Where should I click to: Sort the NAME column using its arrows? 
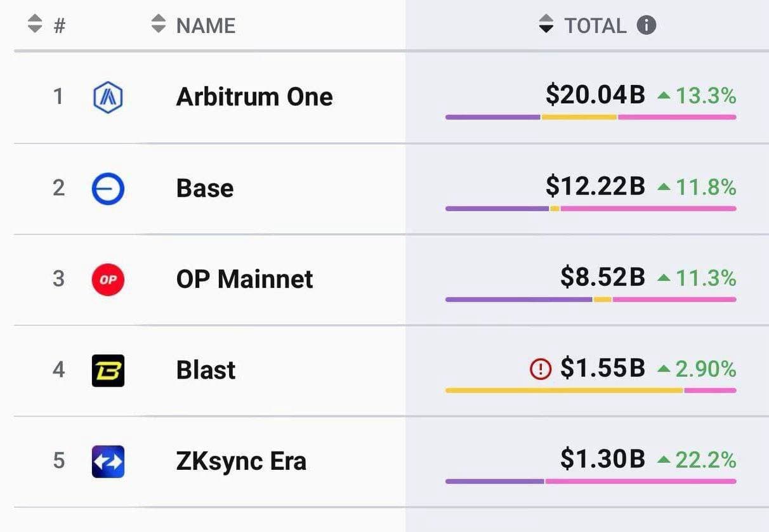click(x=159, y=25)
